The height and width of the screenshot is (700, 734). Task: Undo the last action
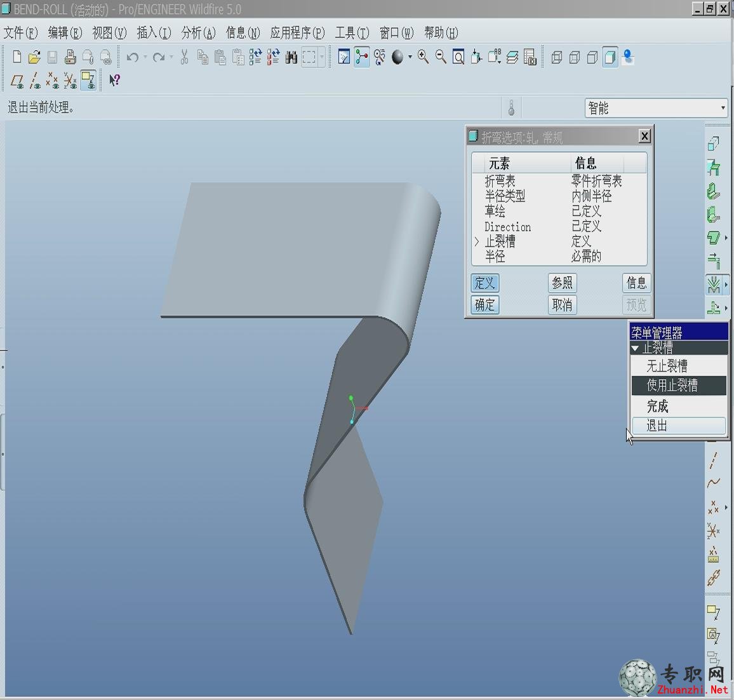[x=133, y=57]
